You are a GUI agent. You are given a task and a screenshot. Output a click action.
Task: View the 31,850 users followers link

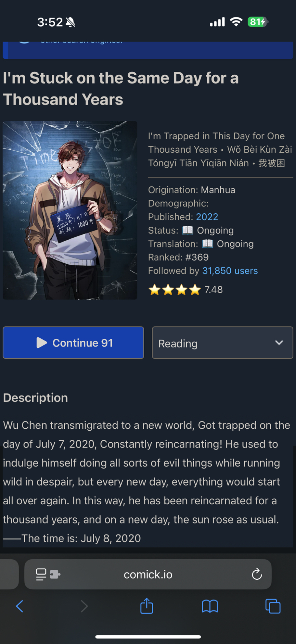pos(230,271)
